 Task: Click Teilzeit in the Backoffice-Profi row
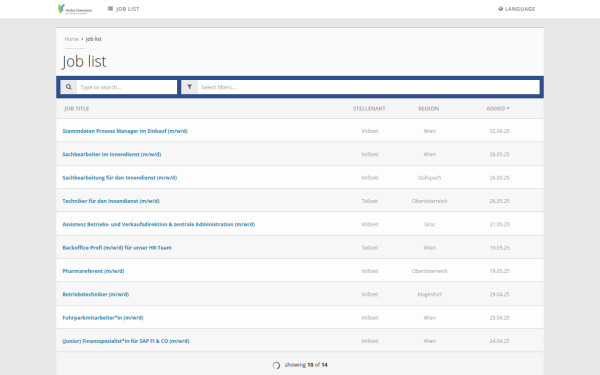pos(370,248)
